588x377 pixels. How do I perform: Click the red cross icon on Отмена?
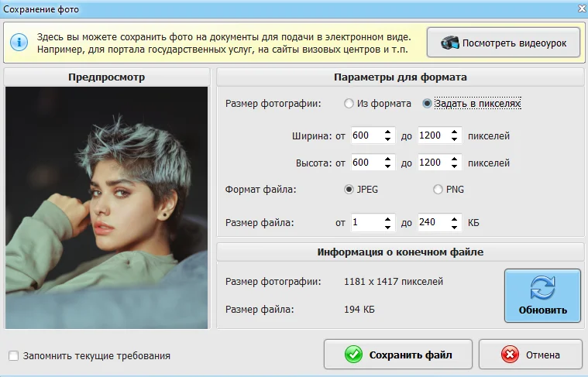click(x=510, y=355)
